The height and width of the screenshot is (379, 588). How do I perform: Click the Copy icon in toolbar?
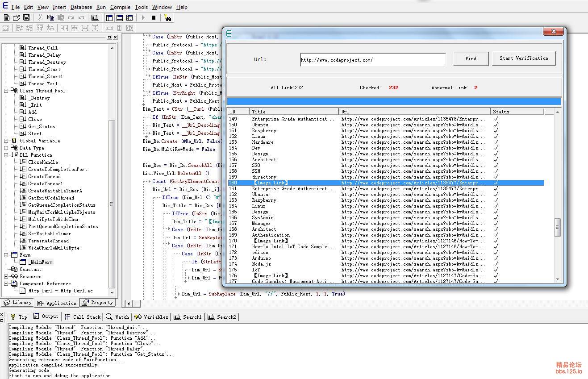point(50,18)
